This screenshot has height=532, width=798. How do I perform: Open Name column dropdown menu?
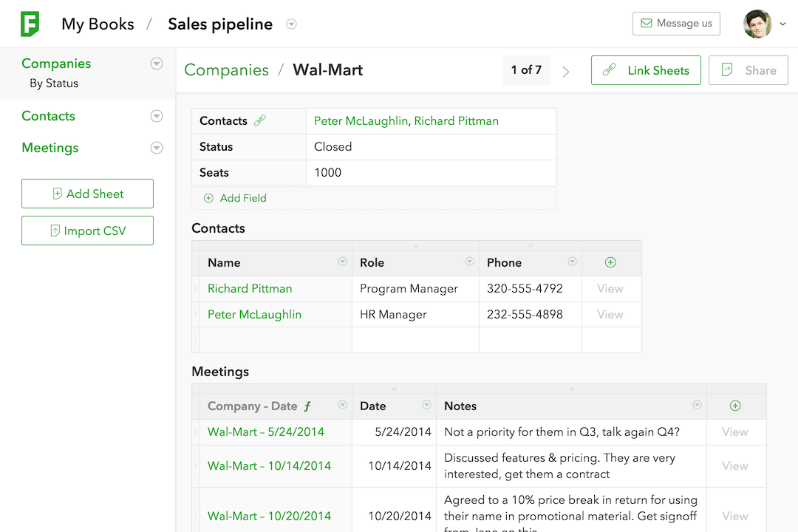[x=343, y=262]
